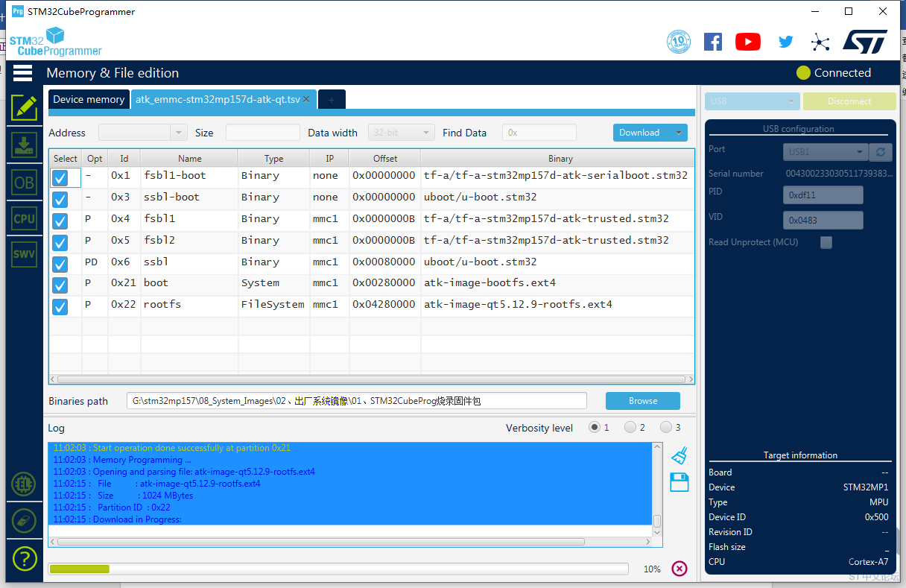Expand the Download button dropdown arrow
The width and height of the screenshot is (906, 588).
(x=678, y=133)
